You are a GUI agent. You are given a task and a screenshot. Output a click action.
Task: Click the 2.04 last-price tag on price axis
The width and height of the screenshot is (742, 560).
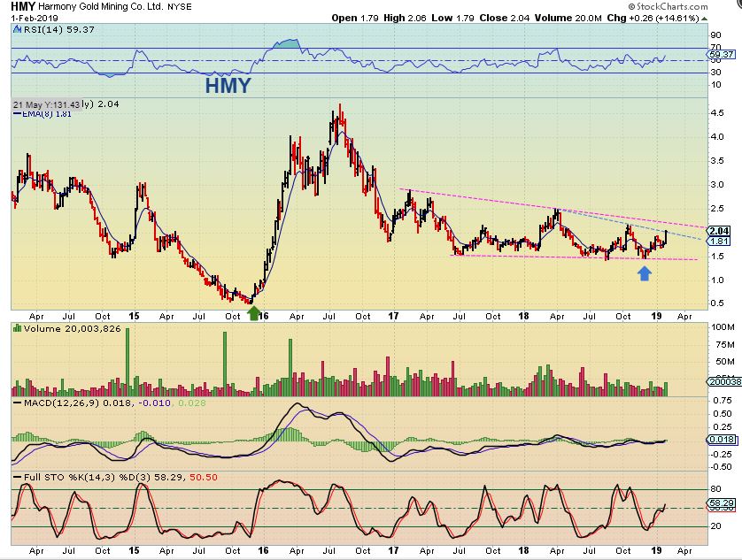click(x=719, y=231)
